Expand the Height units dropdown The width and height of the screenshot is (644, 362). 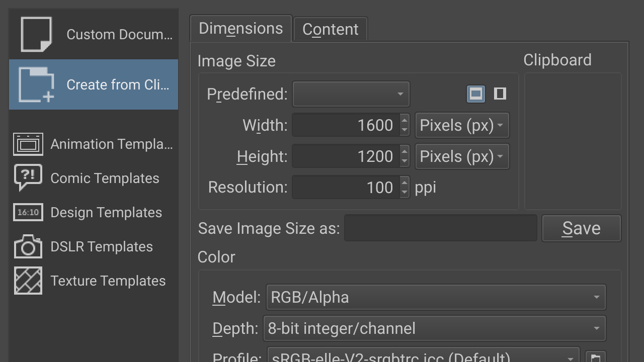click(x=462, y=156)
